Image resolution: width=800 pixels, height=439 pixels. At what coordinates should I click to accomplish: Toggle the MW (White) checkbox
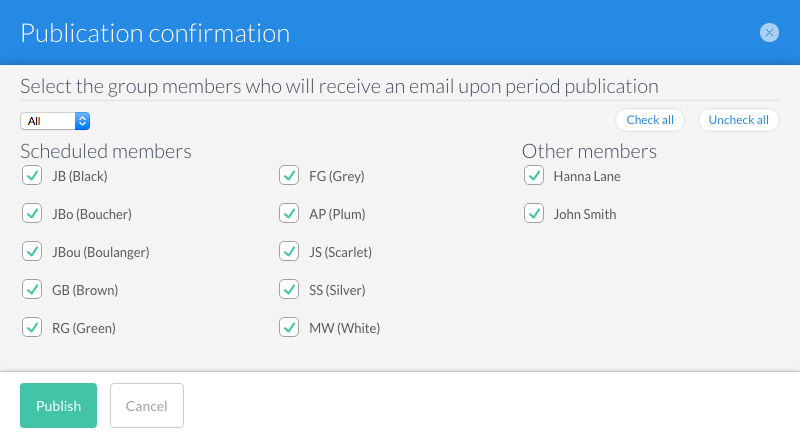pyautogui.click(x=289, y=327)
